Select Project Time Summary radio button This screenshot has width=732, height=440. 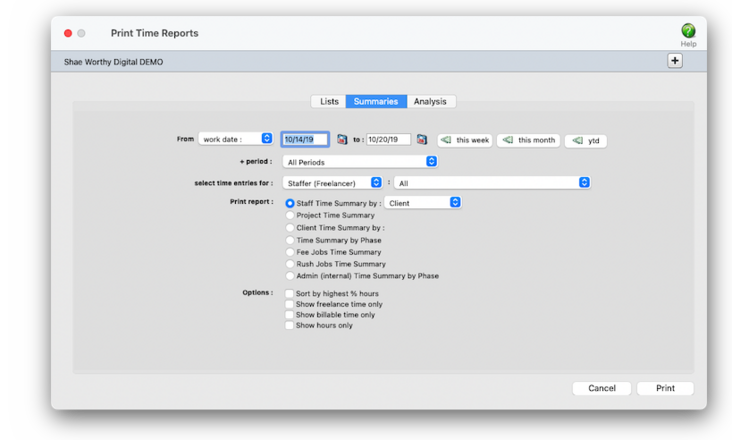(x=290, y=215)
